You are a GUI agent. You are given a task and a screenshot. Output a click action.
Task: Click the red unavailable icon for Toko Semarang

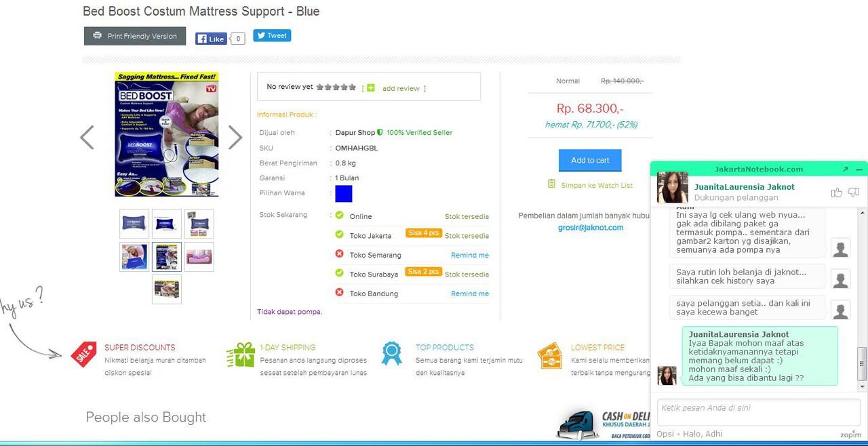(340, 254)
